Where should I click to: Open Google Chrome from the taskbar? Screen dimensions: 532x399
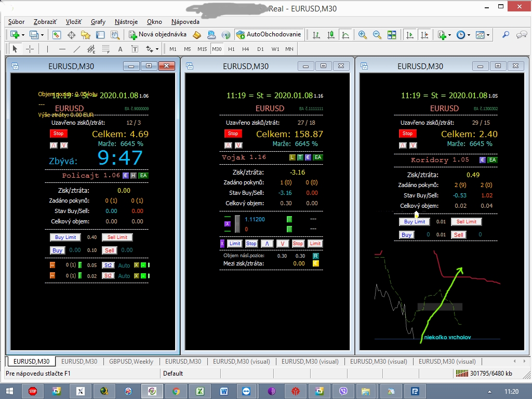coord(176,391)
